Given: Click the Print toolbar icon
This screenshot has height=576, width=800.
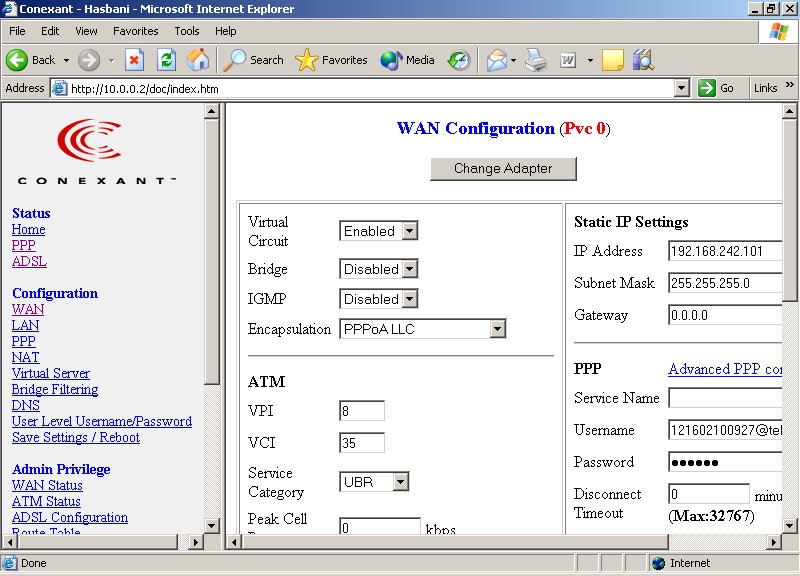Looking at the screenshot, I should (536, 60).
